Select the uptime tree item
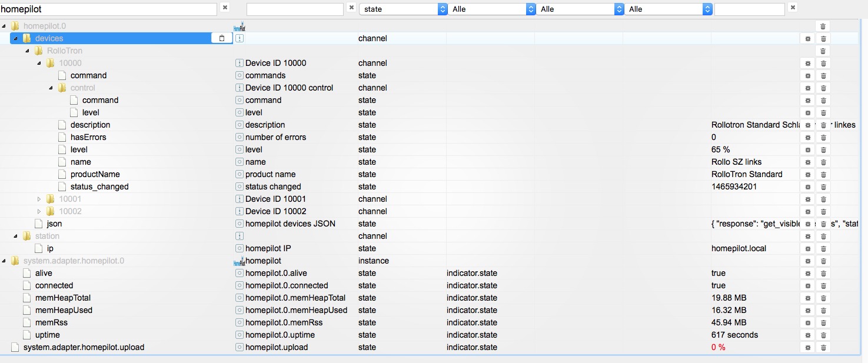868x363 pixels. click(48, 335)
